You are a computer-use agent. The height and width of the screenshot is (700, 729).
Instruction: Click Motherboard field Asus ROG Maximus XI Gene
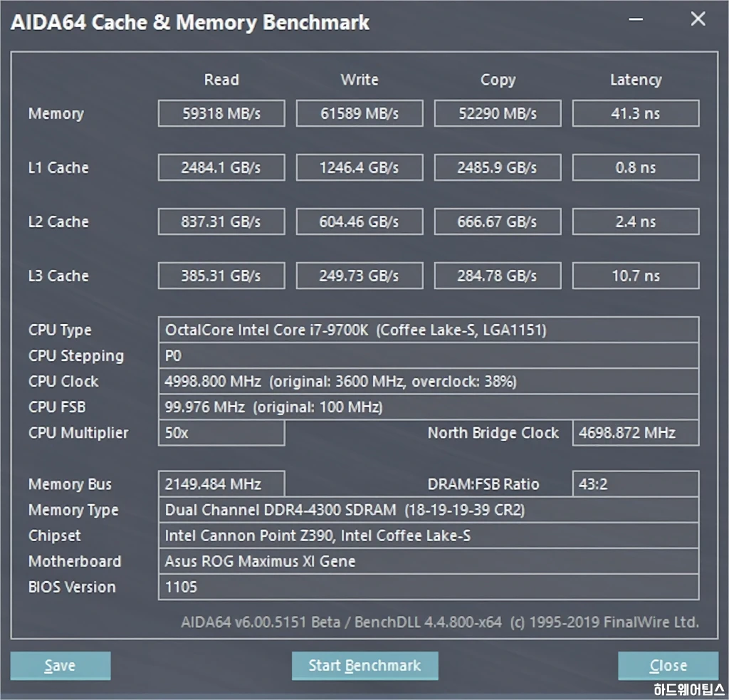[x=428, y=561]
